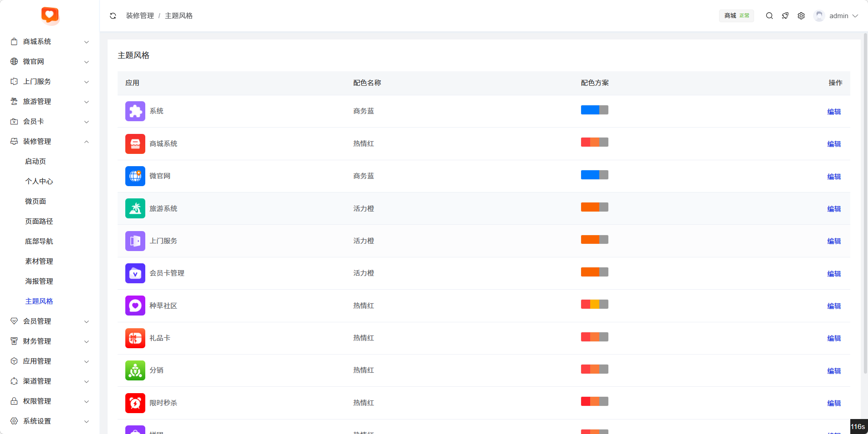Open the admin account dropdown arrow

click(855, 16)
